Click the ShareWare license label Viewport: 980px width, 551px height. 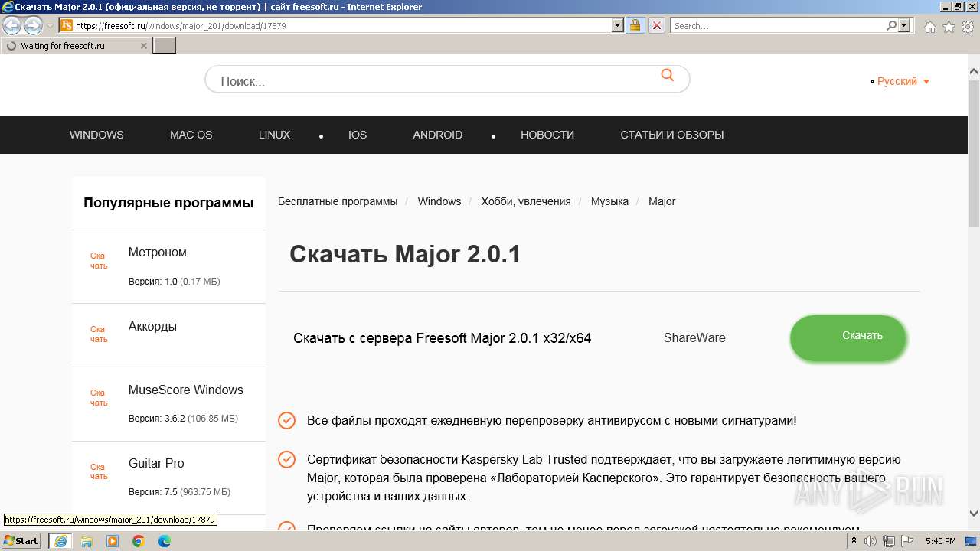(694, 337)
